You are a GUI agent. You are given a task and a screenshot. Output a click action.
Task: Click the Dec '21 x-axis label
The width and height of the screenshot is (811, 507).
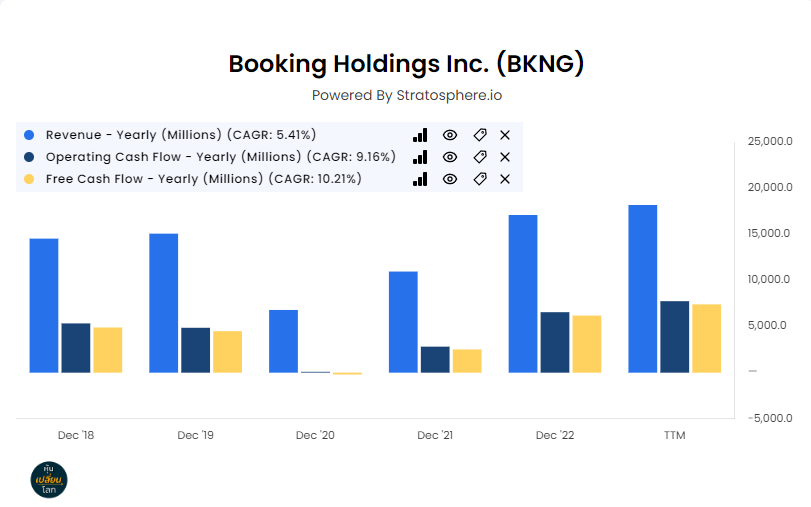point(435,435)
